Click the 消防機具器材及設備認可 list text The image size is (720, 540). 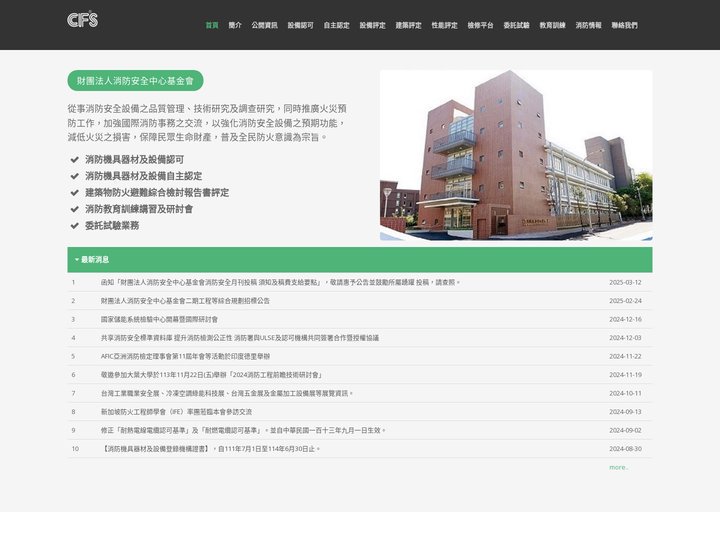(x=135, y=160)
